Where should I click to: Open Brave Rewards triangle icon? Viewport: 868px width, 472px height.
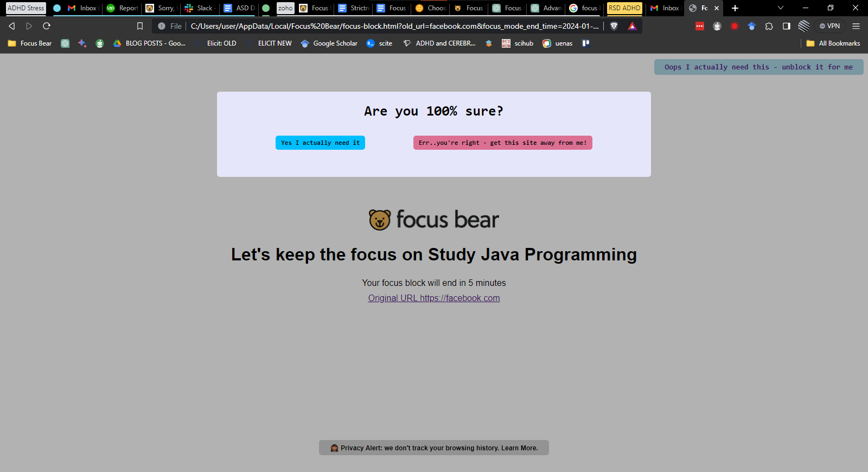(x=632, y=26)
